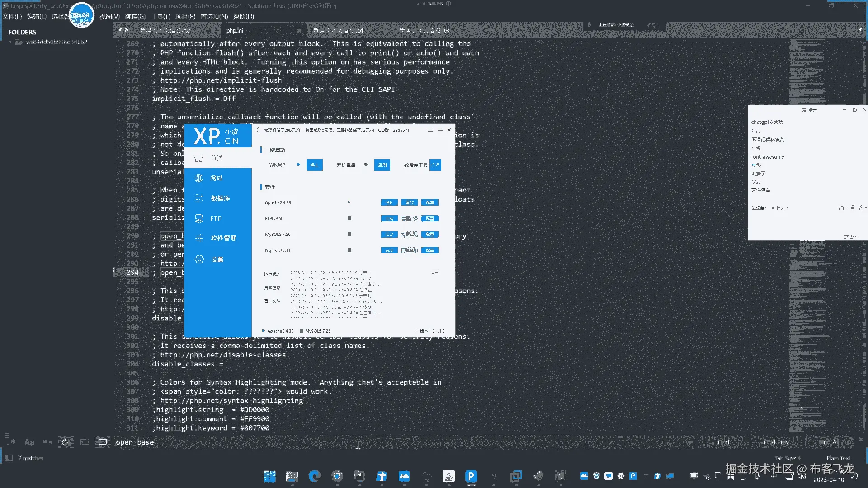Image resolution: width=868 pixels, height=488 pixels.
Task: Open phpstudy hamburger menu icon
Action: point(430,130)
